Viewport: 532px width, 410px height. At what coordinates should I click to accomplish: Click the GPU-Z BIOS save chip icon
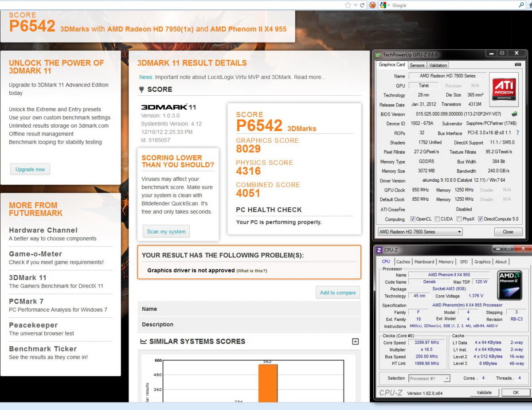(514, 114)
